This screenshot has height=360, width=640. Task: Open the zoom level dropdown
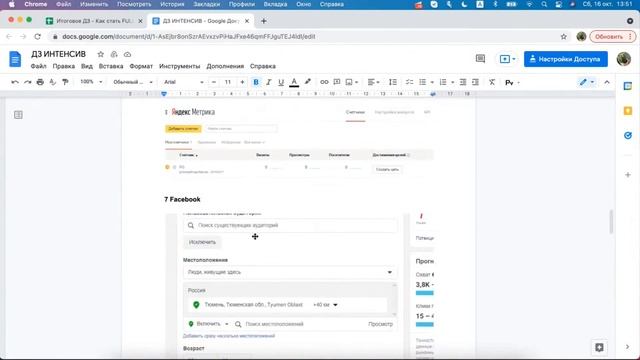point(91,82)
